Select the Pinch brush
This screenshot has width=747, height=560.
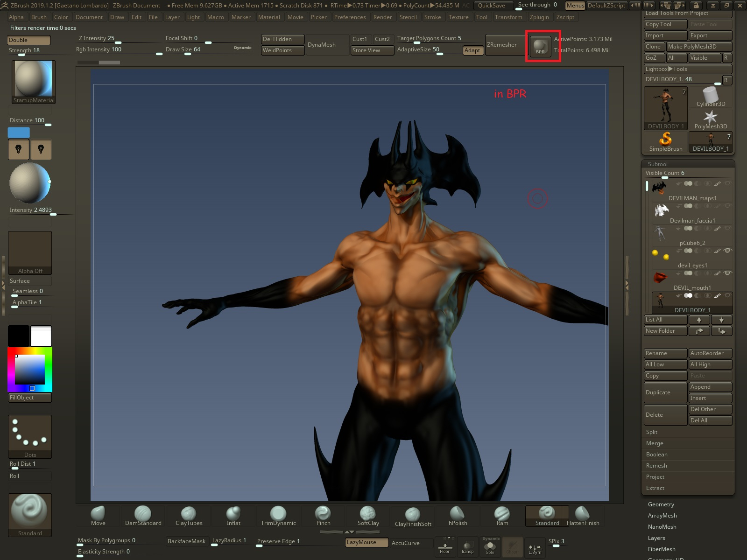pyautogui.click(x=323, y=516)
